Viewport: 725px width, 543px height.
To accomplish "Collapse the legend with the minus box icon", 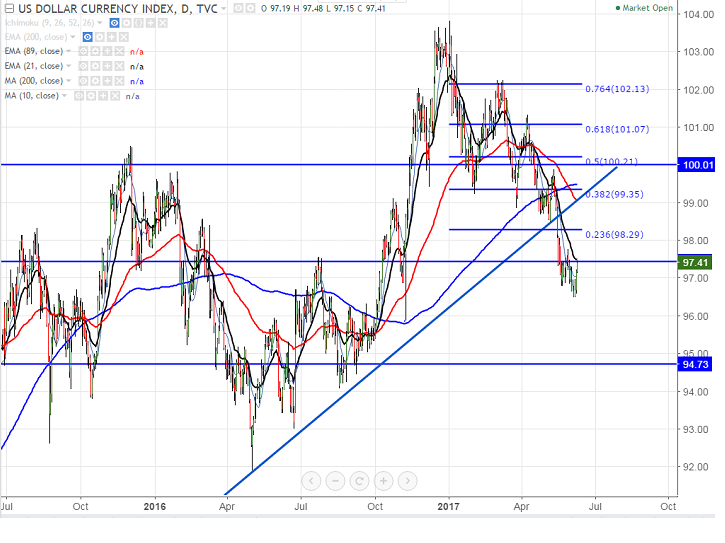I will point(9,8).
